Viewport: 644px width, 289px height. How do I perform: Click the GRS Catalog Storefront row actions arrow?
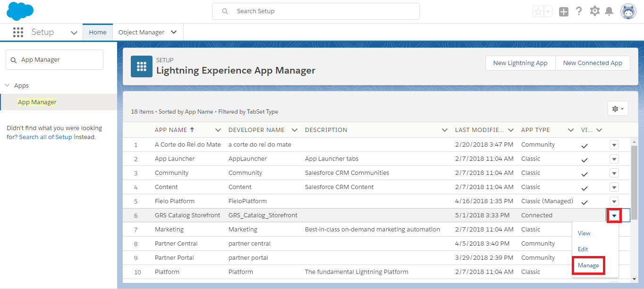pyautogui.click(x=614, y=215)
